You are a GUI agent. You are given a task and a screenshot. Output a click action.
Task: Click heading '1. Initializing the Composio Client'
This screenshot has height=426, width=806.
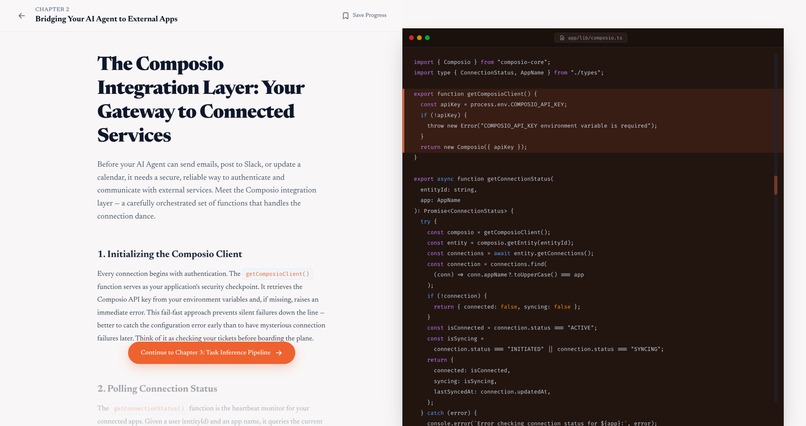tap(170, 254)
